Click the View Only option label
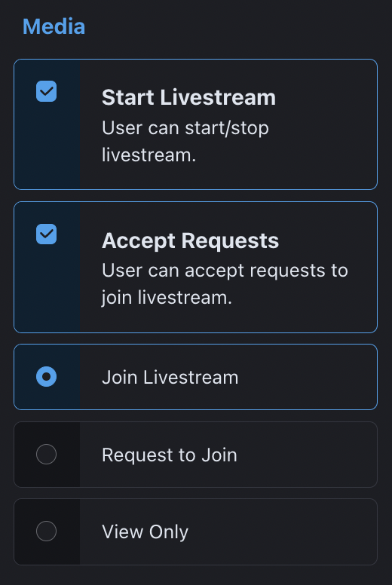392x585 pixels. click(x=145, y=531)
